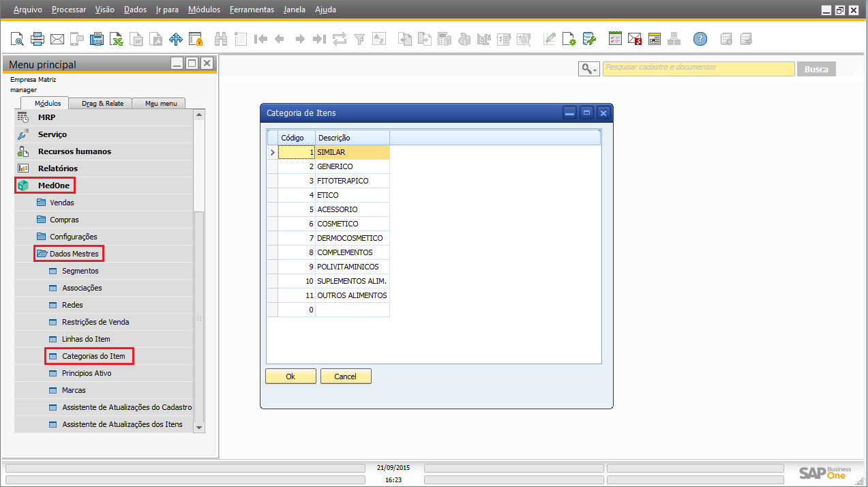The image size is (868, 487).
Task: Click the blue four-arrow icon in toolbar
Action: click(x=176, y=39)
